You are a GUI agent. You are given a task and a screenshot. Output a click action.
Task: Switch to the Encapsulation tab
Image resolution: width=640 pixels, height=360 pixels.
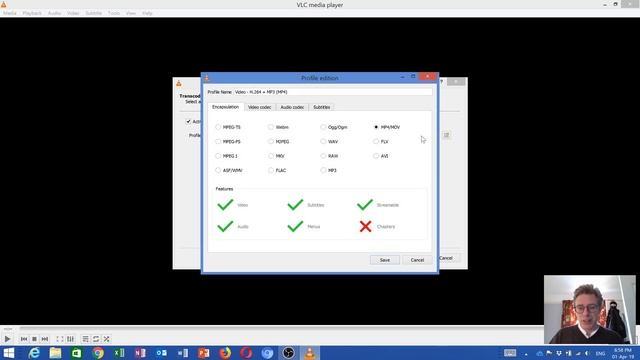[226, 107]
